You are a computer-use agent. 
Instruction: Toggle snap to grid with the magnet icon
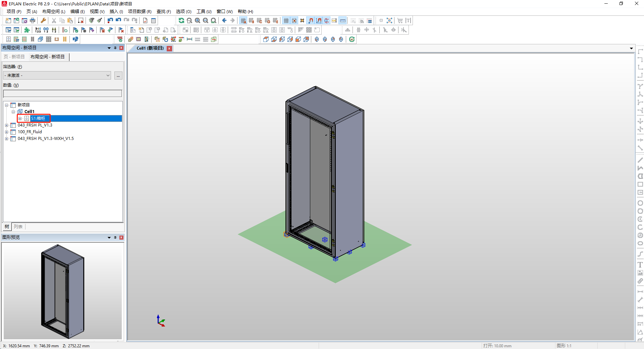(x=310, y=20)
